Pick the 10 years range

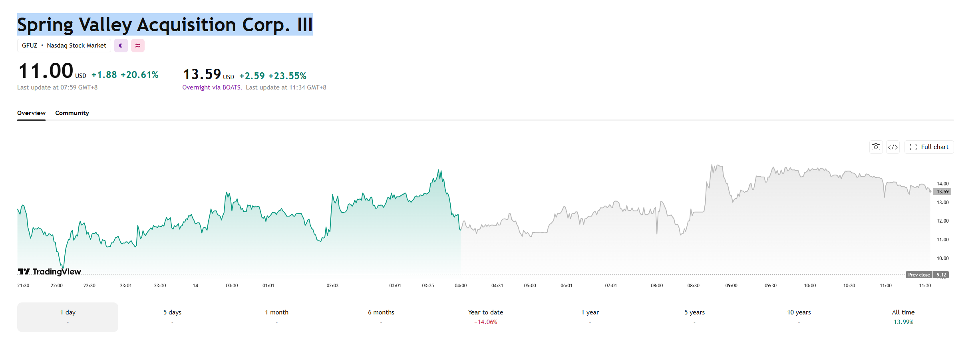coord(799,317)
